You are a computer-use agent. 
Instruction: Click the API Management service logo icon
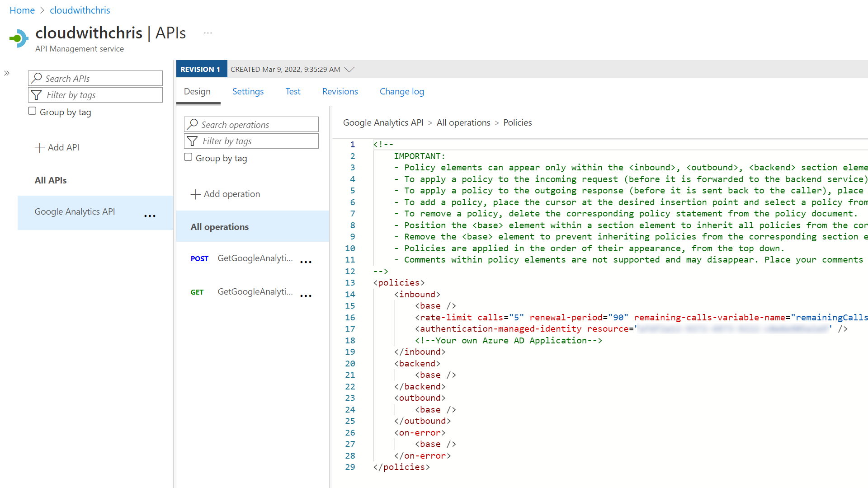click(19, 38)
